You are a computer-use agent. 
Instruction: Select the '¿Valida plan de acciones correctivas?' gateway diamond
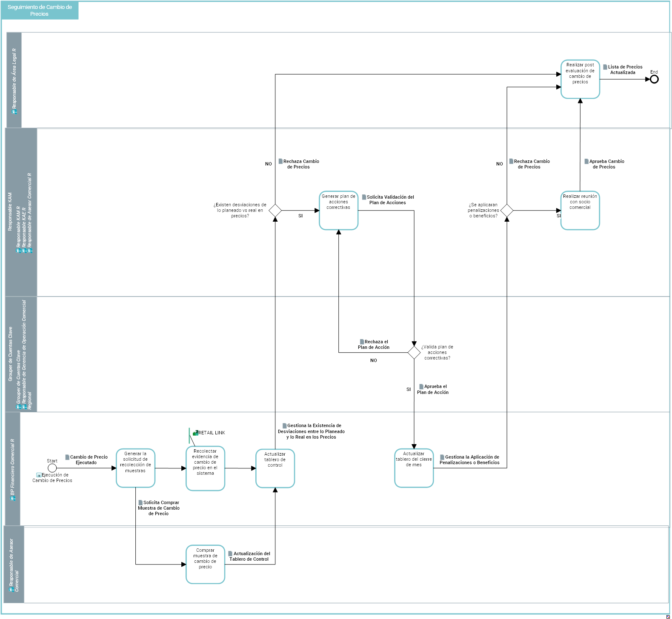pyautogui.click(x=414, y=352)
